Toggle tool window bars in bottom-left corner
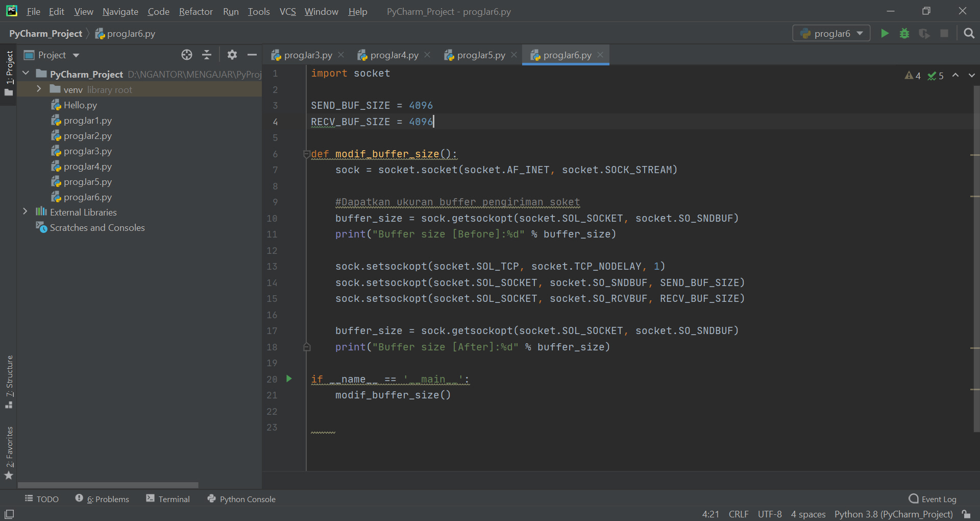The height and width of the screenshot is (521, 980). [9, 514]
